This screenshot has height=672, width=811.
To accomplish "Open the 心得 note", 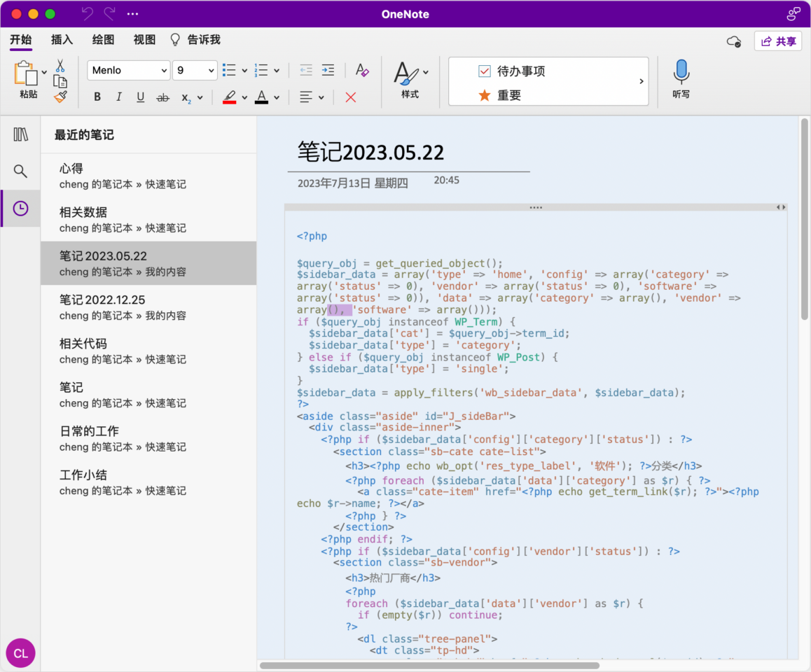I will 148,176.
